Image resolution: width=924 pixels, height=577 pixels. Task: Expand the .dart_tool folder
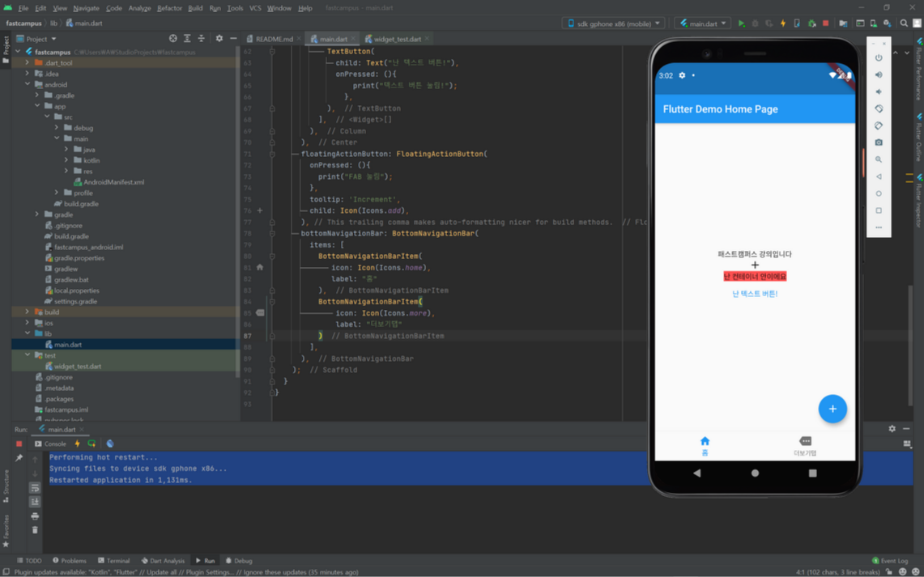pyautogui.click(x=27, y=63)
